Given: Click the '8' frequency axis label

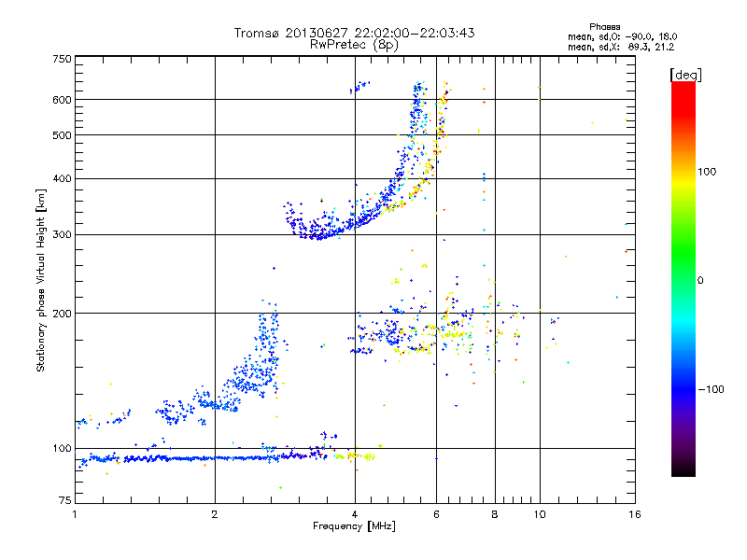Looking at the screenshot, I should tap(495, 514).
